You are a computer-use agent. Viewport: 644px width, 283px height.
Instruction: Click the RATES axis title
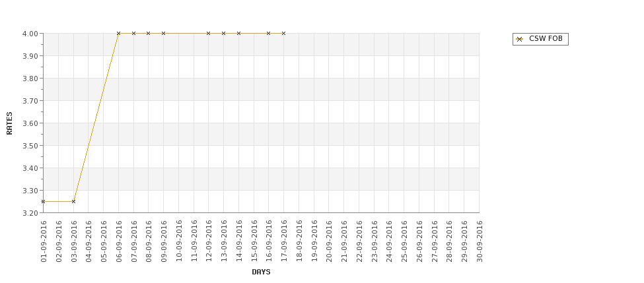coord(9,123)
